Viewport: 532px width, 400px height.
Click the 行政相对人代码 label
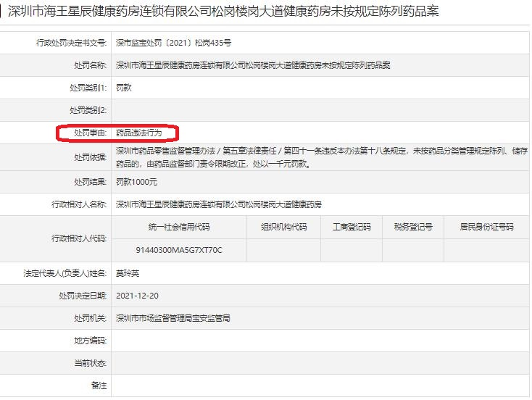(x=79, y=238)
